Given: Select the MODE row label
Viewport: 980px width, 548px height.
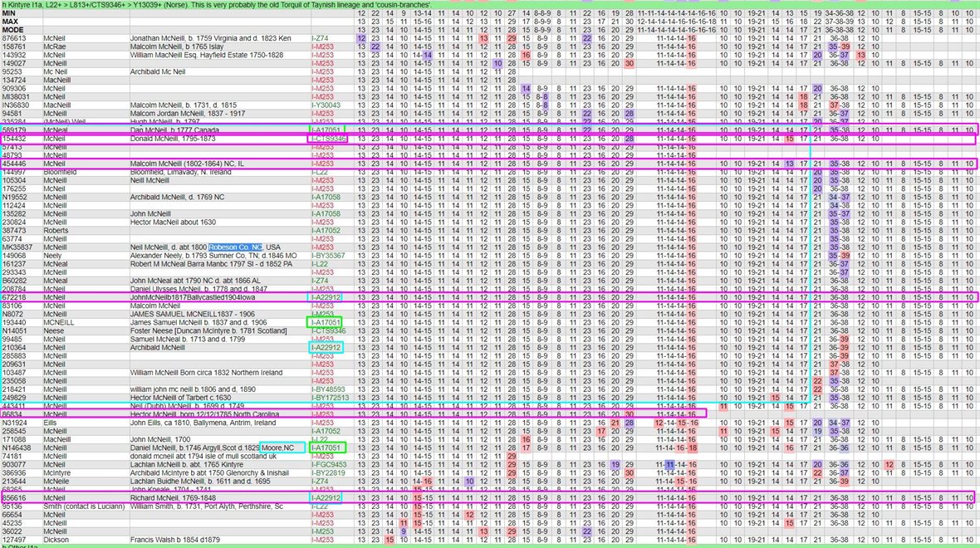Looking at the screenshot, I should (x=14, y=30).
